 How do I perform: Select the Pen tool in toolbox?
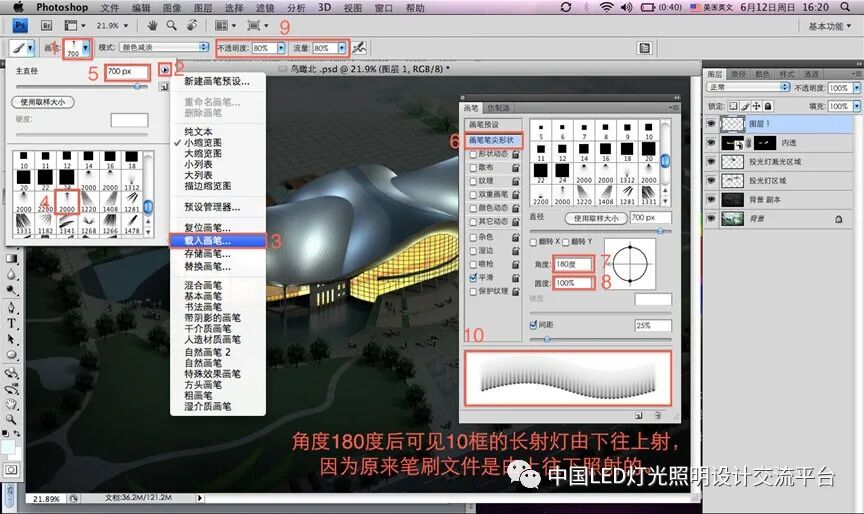[11, 307]
